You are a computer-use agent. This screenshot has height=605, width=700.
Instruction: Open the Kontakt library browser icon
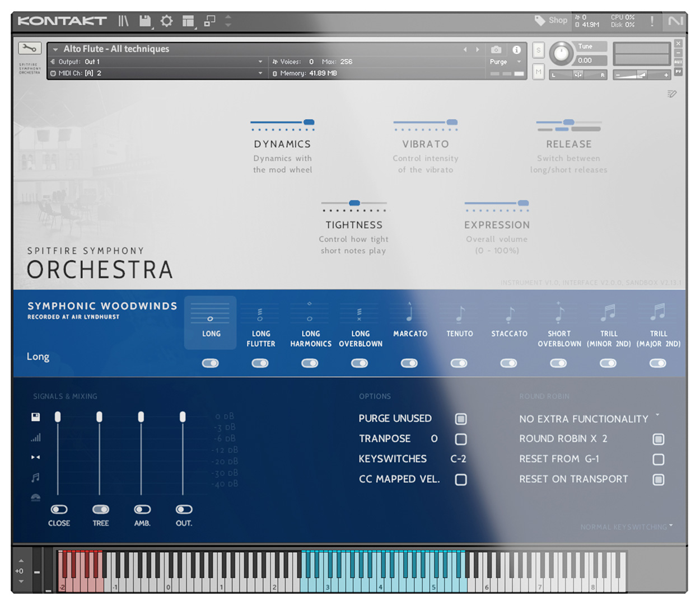coord(124,21)
